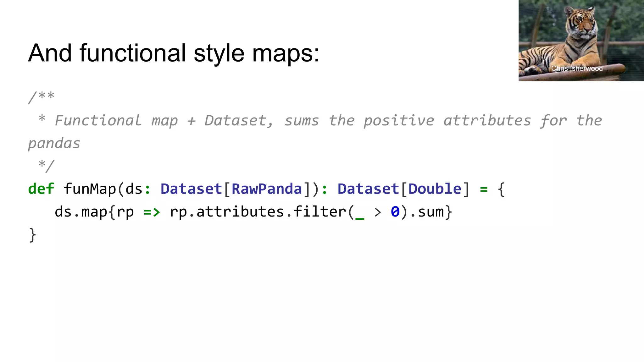The image size is (644, 362).
Task: Click the blue zero literal
Action: [395, 212]
